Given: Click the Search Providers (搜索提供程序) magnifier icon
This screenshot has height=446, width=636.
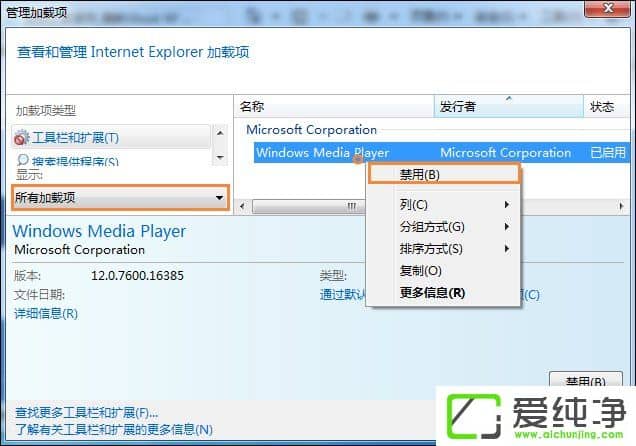Looking at the screenshot, I should click(x=22, y=160).
